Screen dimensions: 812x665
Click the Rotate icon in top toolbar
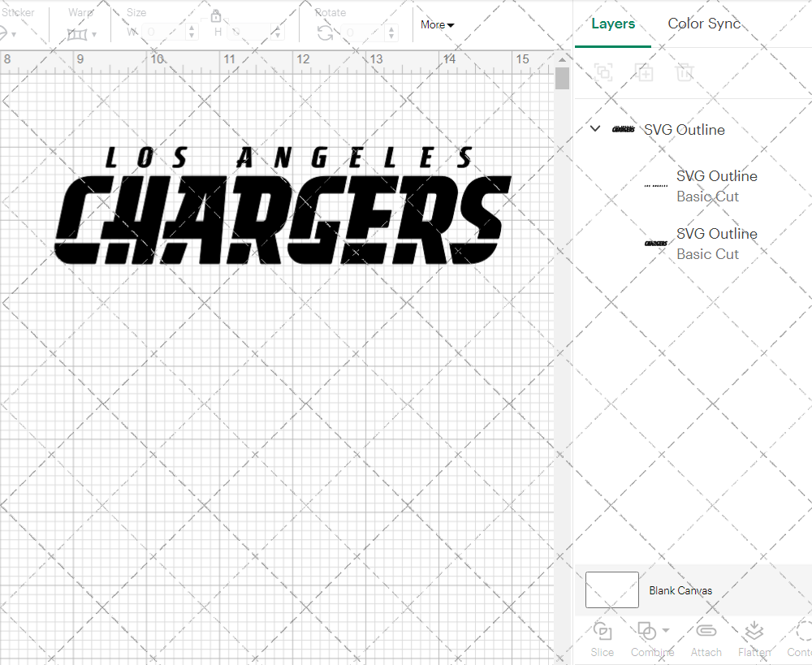tap(325, 32)
